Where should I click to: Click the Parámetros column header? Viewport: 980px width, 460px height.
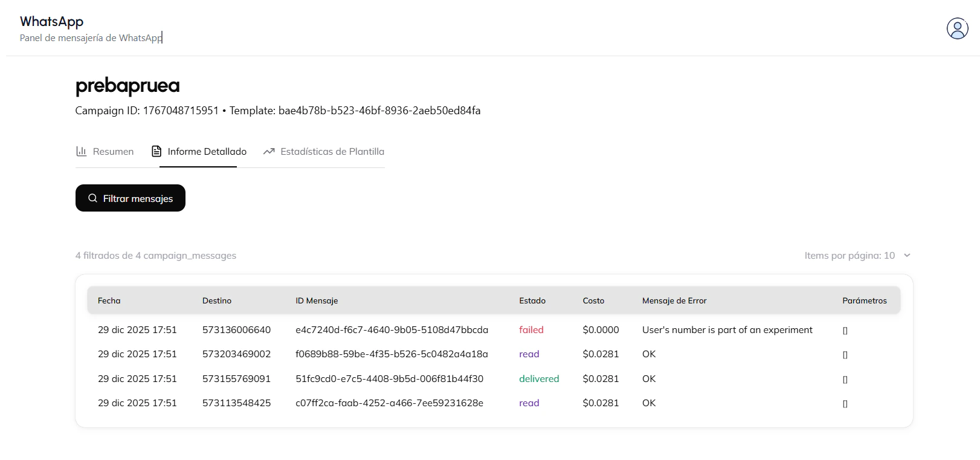click(x=865, y=300)
